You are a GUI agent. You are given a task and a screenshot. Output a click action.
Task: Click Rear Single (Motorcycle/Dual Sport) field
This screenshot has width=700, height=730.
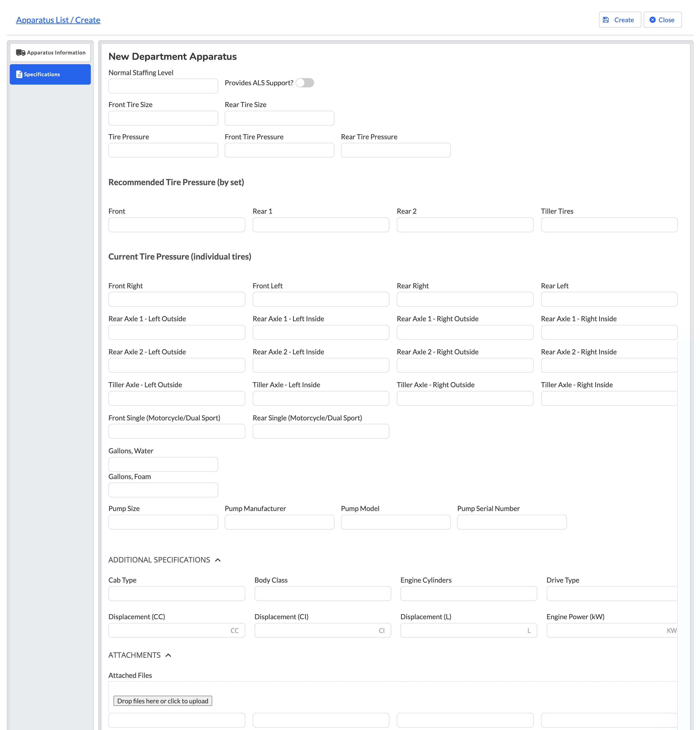coord(321,431)
